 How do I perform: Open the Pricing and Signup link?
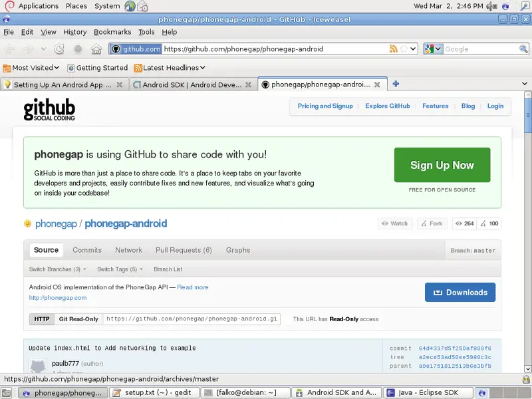[325, 106]
